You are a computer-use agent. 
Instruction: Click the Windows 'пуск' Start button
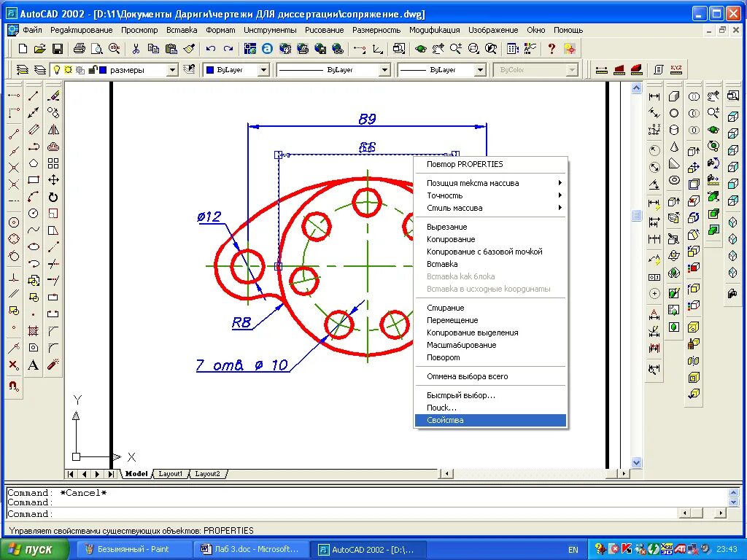35,550
